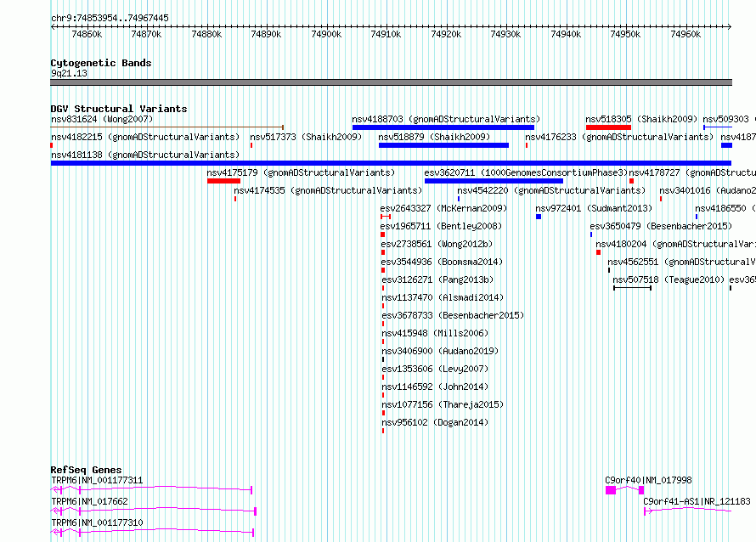Select esv1353606 (Levy2007) label
756x542 pixels.
(435, 369)
